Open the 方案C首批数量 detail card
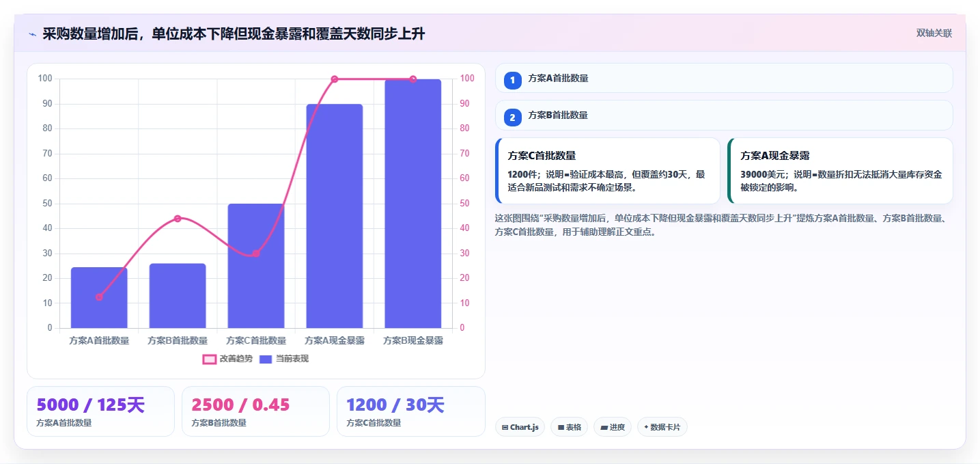Image resolution: width=980 pixels, height=464 pixels. pyautogui.click(x=608, y=171)
